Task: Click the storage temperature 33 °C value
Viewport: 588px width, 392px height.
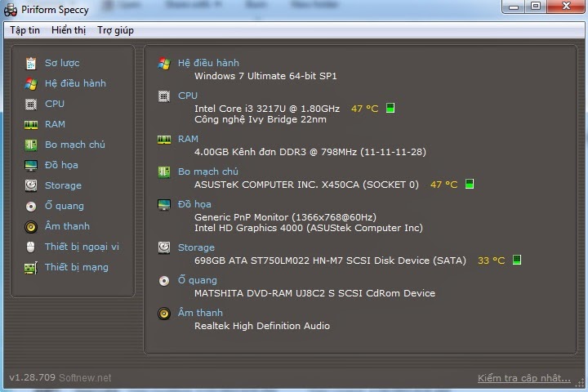Action: click(x=492, y=261)
